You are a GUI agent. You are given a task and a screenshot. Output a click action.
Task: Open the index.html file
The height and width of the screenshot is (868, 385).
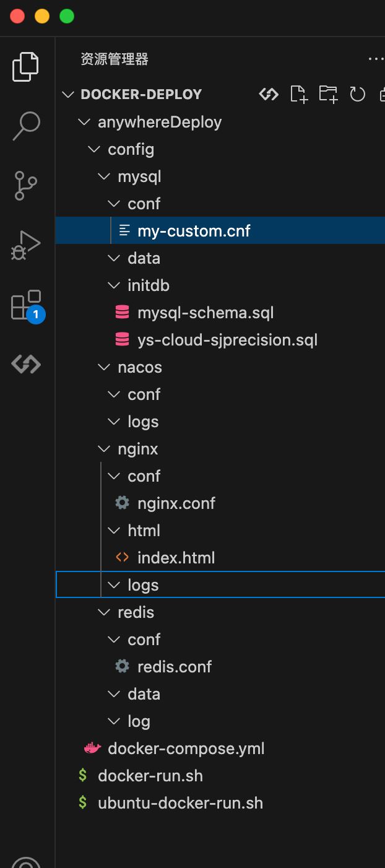(x=176, y=558)
